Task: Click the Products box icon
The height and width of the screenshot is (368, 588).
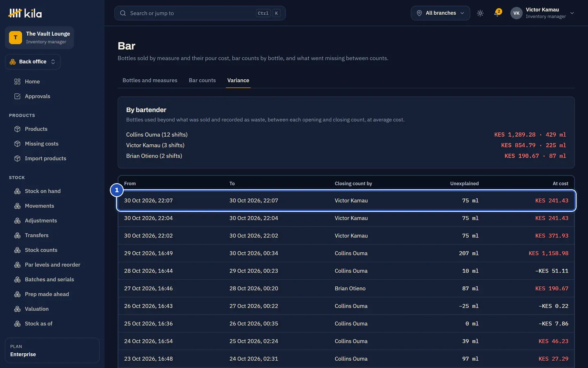Action: coord(17,129)
